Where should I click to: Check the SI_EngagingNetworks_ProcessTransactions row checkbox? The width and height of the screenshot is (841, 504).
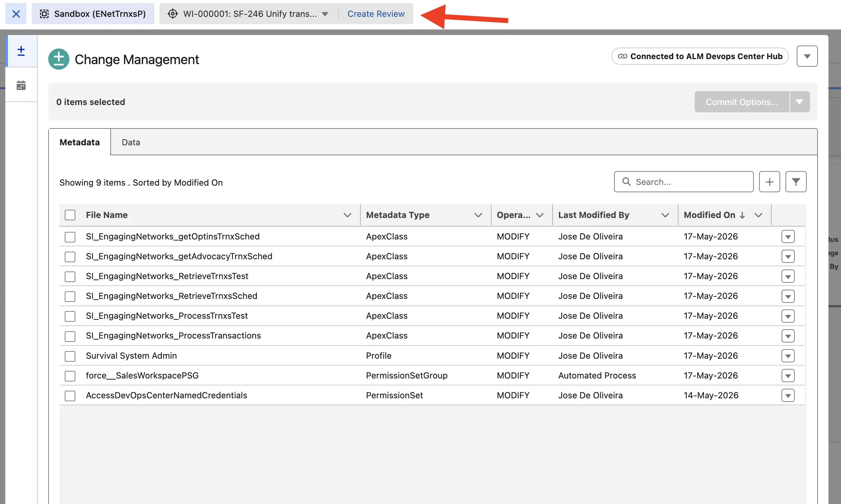70,336
